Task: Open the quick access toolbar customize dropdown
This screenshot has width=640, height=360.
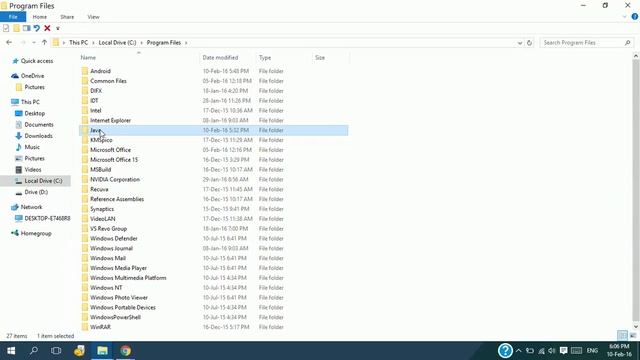Action: coord(58,29)
